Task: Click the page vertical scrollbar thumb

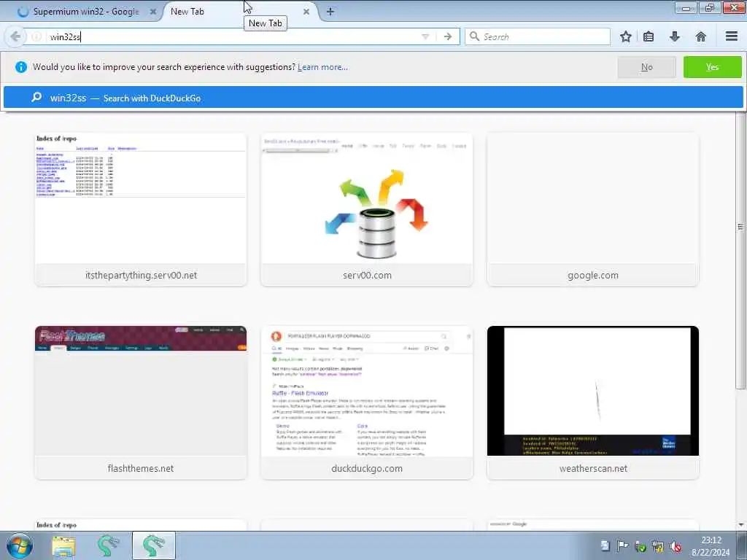Action: point(741,250)
